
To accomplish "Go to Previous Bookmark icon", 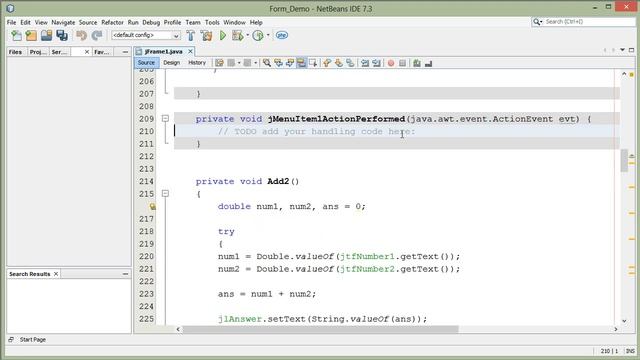I will [x=327, y=63].
